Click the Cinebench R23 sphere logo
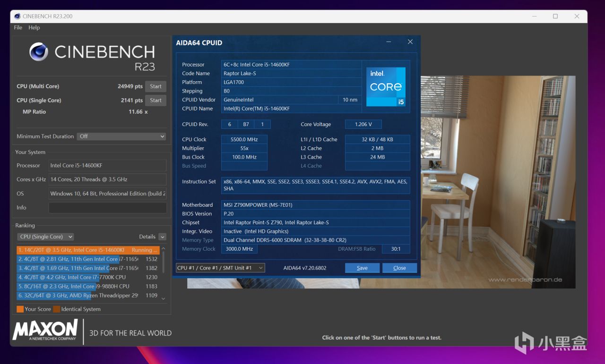605x364 pixels. (39, 51)
